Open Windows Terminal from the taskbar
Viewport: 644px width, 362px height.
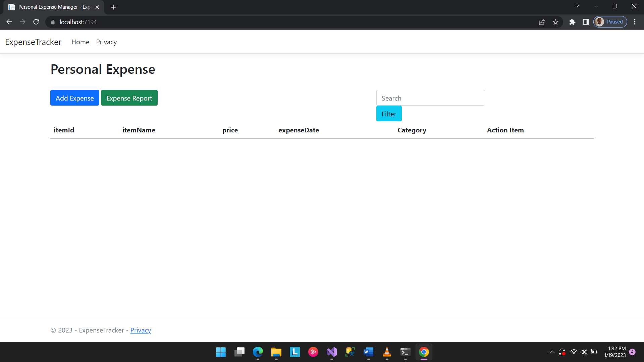tap(405, 352)
